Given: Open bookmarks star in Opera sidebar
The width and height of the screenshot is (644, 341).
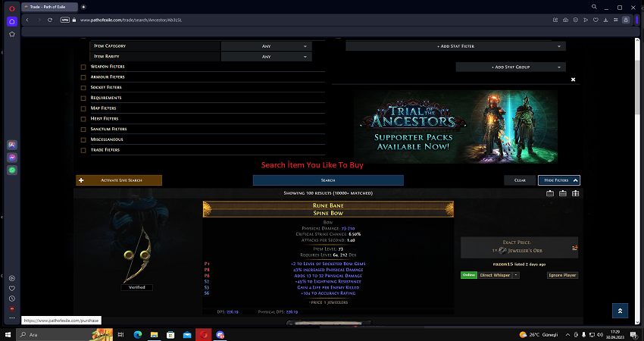Looking at the screenshot, I should pyautogui.click(x=12, y=34).
